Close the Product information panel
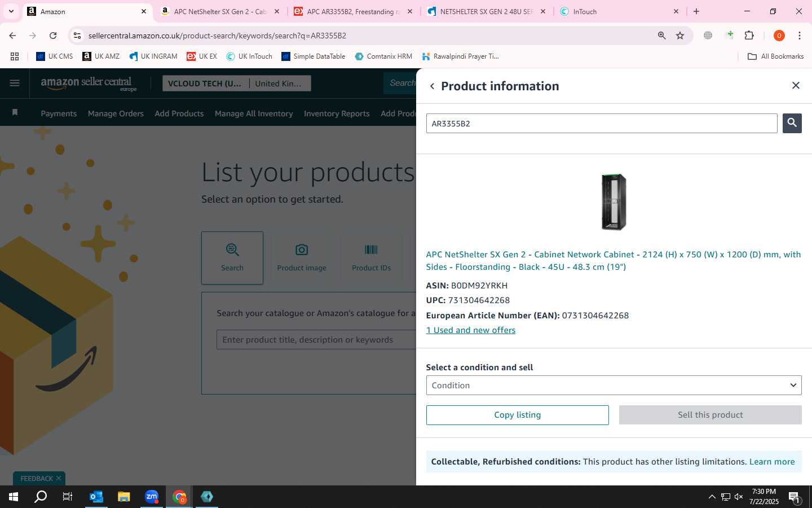This screenshot has width=812, height=508. (x=796, y=85)
